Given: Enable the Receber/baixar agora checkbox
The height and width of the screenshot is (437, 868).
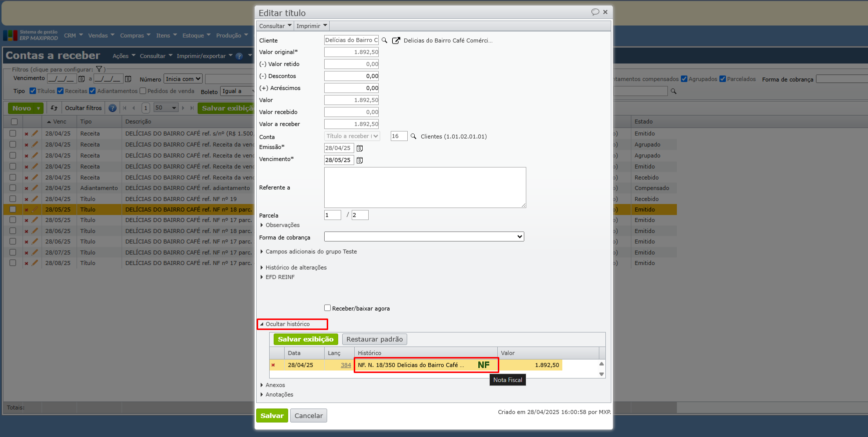Looking at the screenshot, I should coord(327,308).
